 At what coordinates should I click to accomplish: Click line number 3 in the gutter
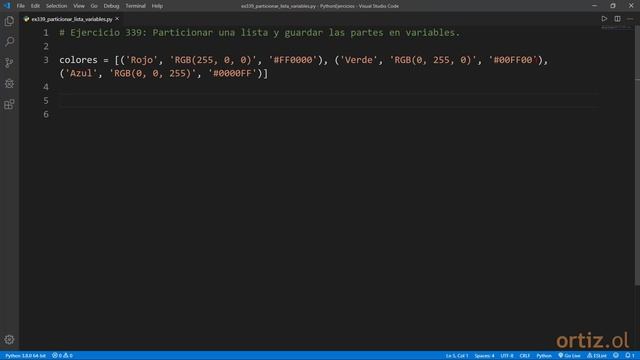click(46, 60)
